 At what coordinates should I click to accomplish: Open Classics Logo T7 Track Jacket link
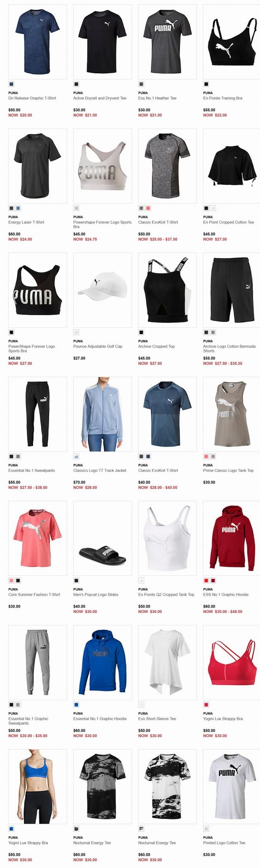click(100, 470)
